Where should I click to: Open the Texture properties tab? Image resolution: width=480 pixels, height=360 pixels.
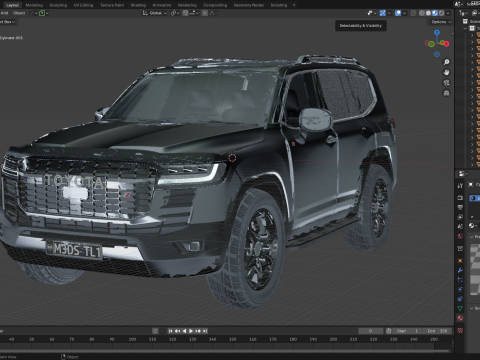pos(460,330)
